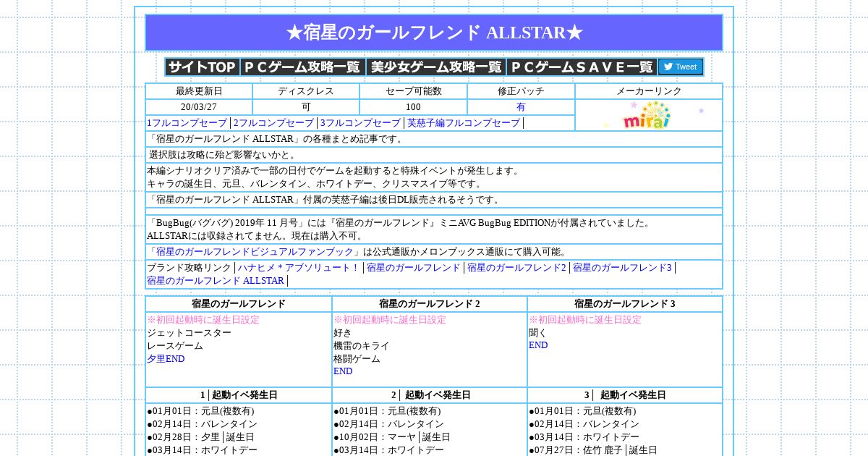Download 1フルコンプセーブ
Screen dimensions: 868x456
[187, 123]
